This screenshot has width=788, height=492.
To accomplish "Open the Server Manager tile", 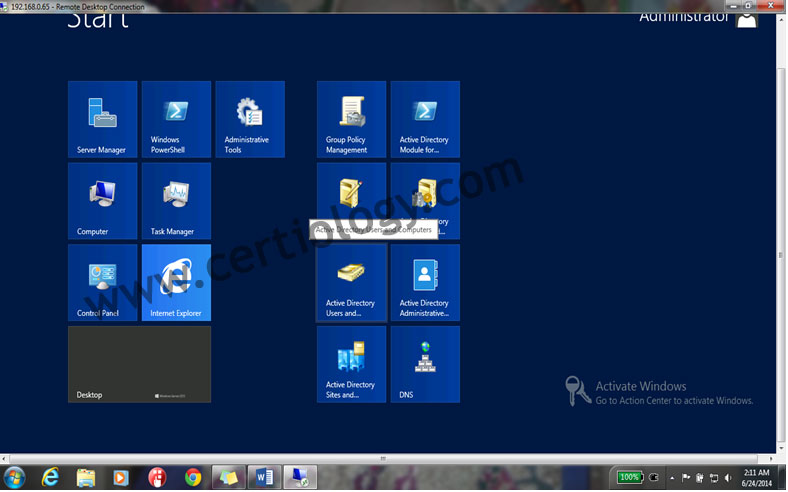I will click(103, 119).
